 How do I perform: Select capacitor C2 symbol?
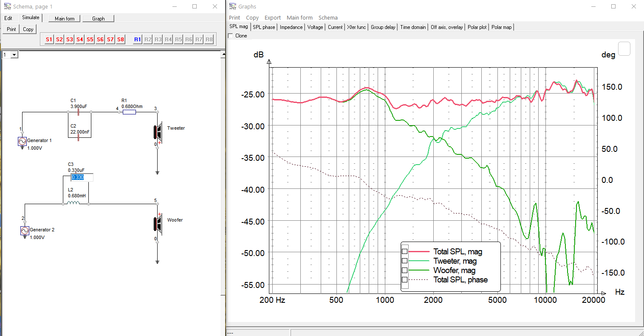point(79,137)
